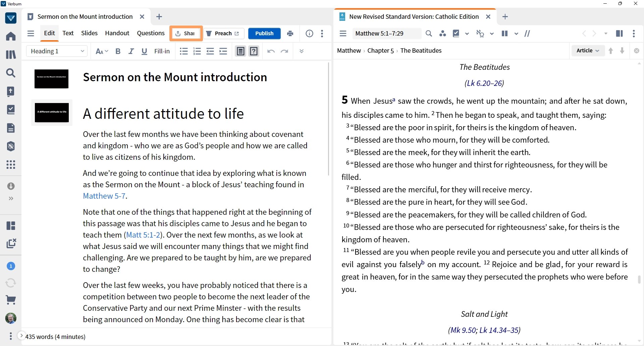
Task: Open the Bible panel hamburger menu
Action: 343,33
